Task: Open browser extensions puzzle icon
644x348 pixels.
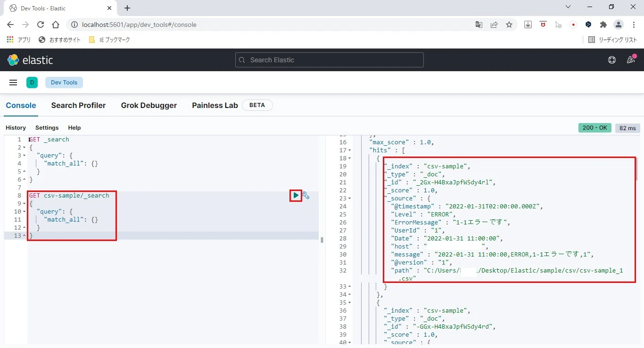Action: pyautogui.click(x=603, y=25)
